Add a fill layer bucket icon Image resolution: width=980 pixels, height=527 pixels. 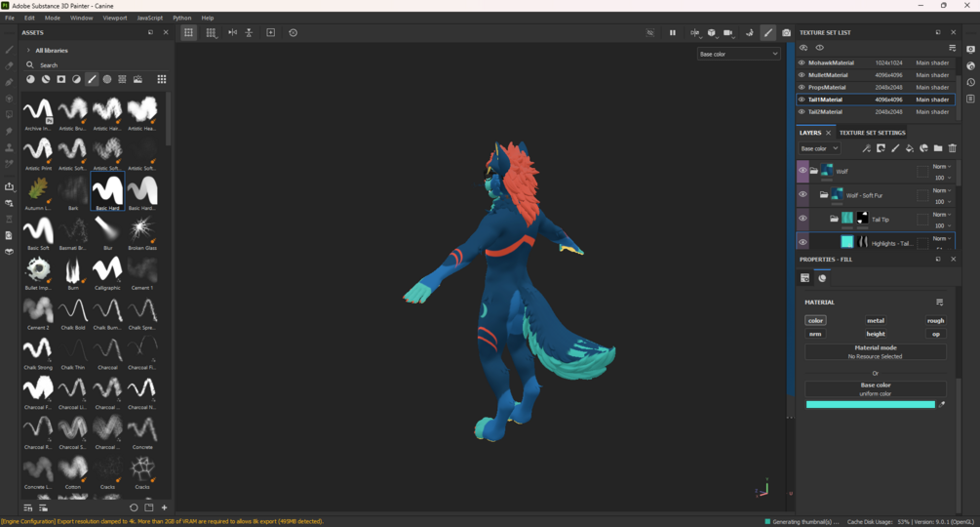click(x=910, y=148)
